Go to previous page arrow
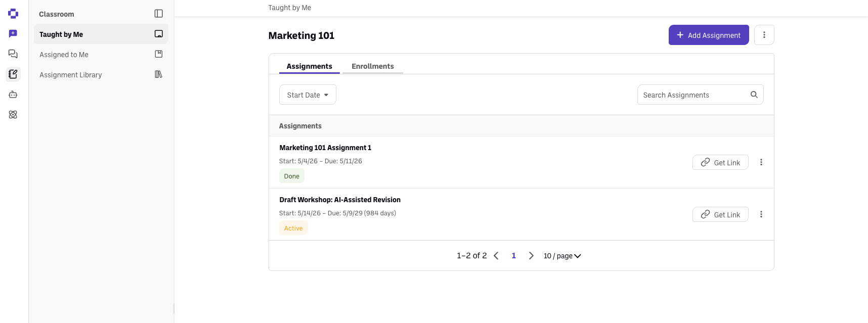The image size is (868, 323). tap(496, 256)
